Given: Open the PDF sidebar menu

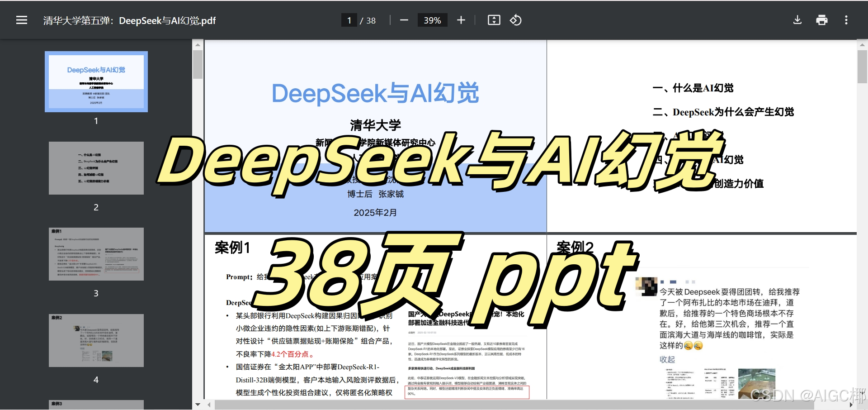Looking at the screenshot, I should point(21,20).
